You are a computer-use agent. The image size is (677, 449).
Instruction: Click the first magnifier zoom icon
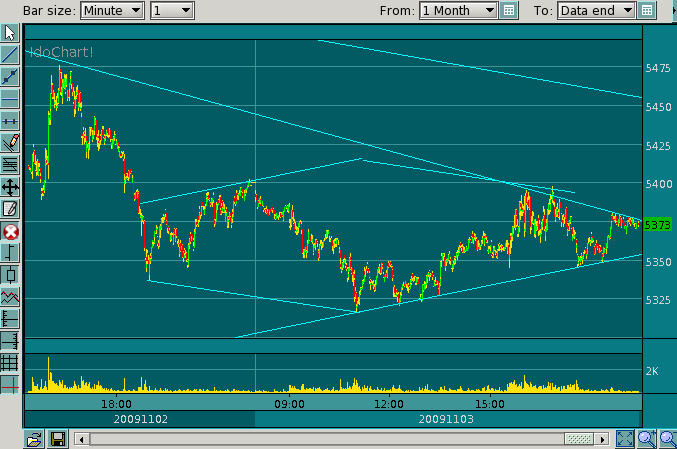(x=647, y=440)
